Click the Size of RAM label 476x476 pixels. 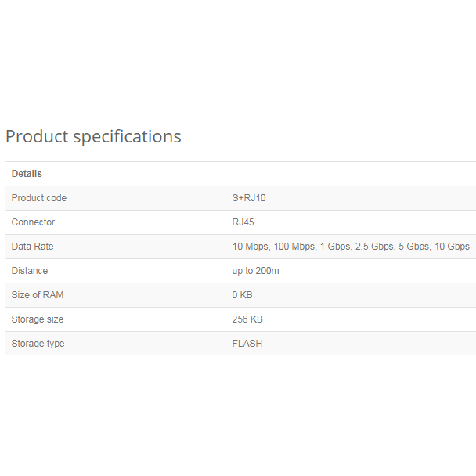[x=38, y=295]
